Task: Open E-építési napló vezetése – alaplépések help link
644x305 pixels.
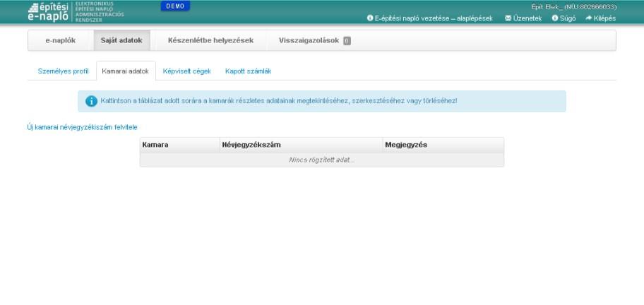Action: point(429,18)
